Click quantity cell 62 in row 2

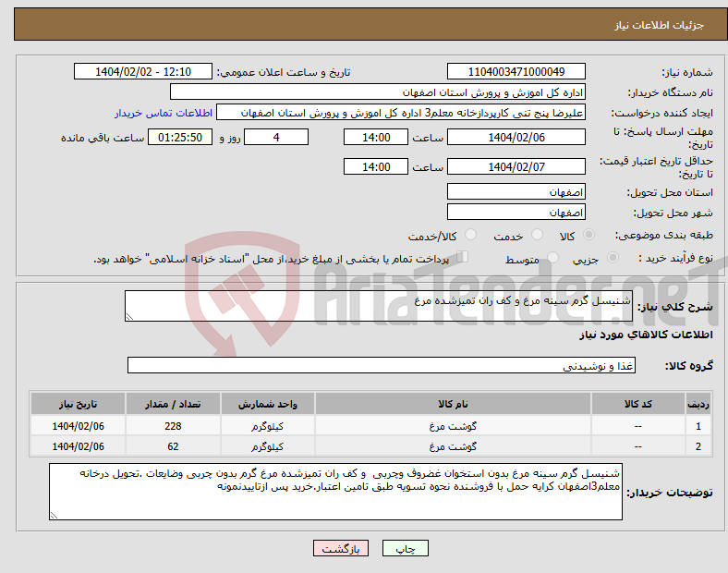(173, 446)
